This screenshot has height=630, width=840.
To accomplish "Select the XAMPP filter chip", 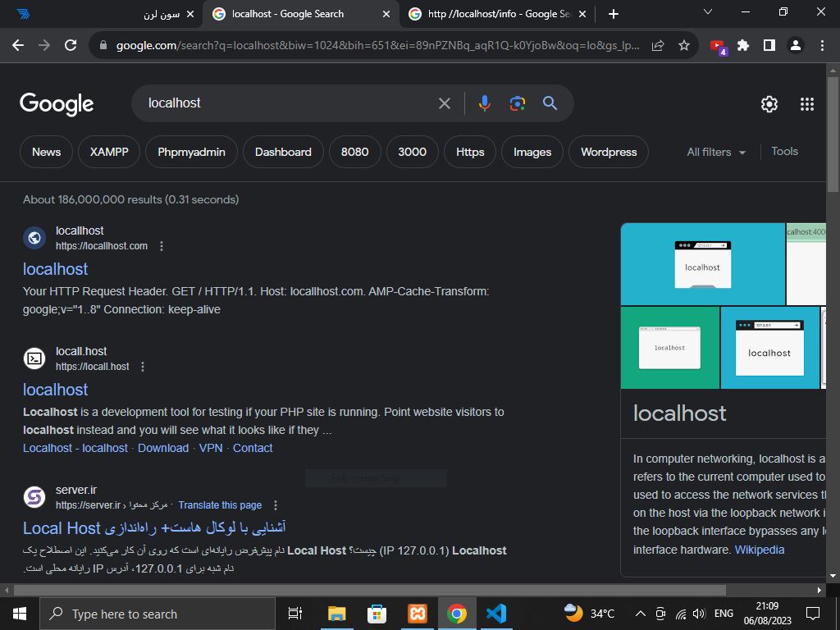I will (x=109, y=152).
